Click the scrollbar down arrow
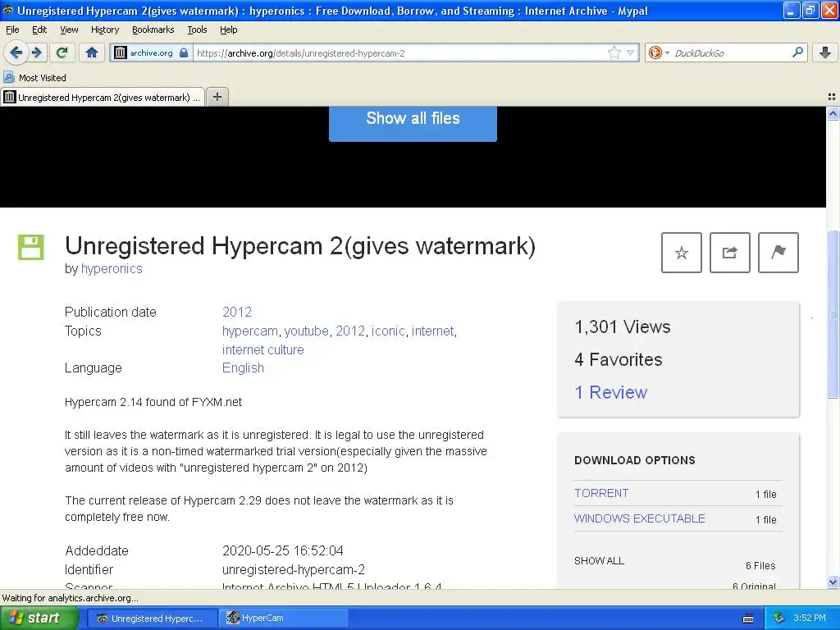This screenshot has width=840, height=630. 833,582
